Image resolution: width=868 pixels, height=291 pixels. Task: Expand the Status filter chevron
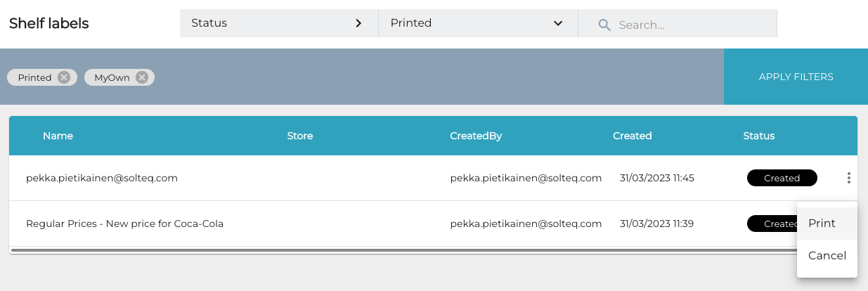pos(358,23)
